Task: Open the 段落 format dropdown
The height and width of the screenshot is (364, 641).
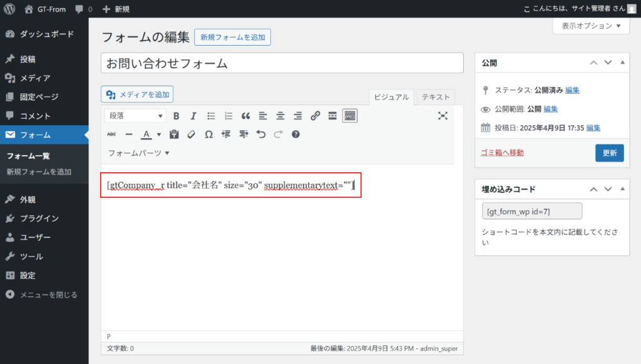Action: [x=135, y=116]
